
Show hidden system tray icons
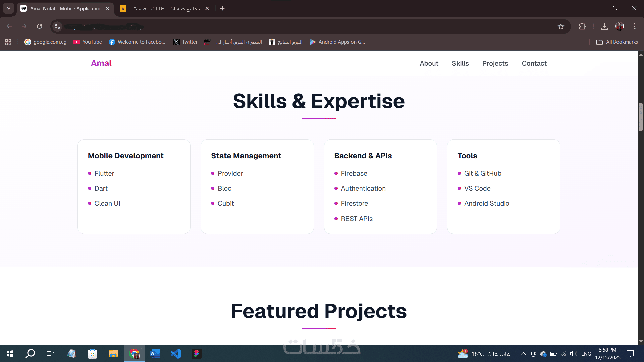[523, 354]
